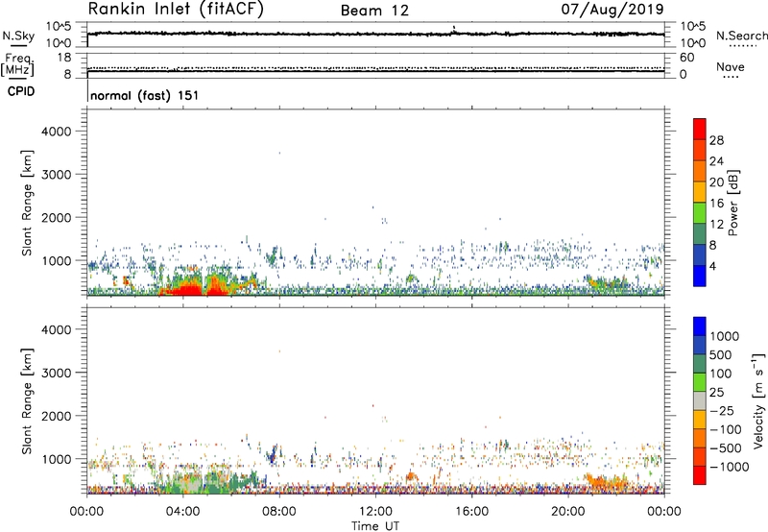
Task: Click the 'N.Search' legend label
Action: tap(741, 36)
